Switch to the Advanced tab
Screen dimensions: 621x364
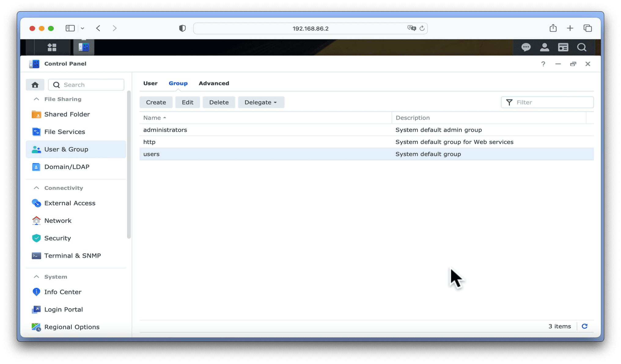click(x=214, y=83)
